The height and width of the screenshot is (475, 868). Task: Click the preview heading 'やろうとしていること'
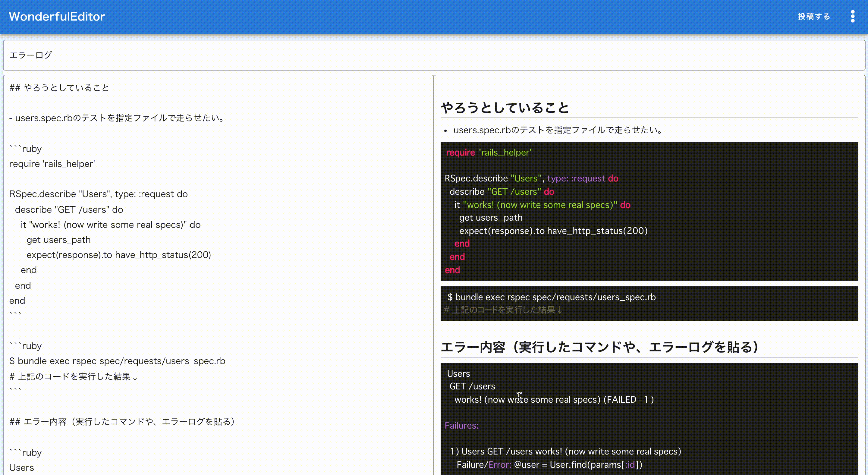[505, 108]
